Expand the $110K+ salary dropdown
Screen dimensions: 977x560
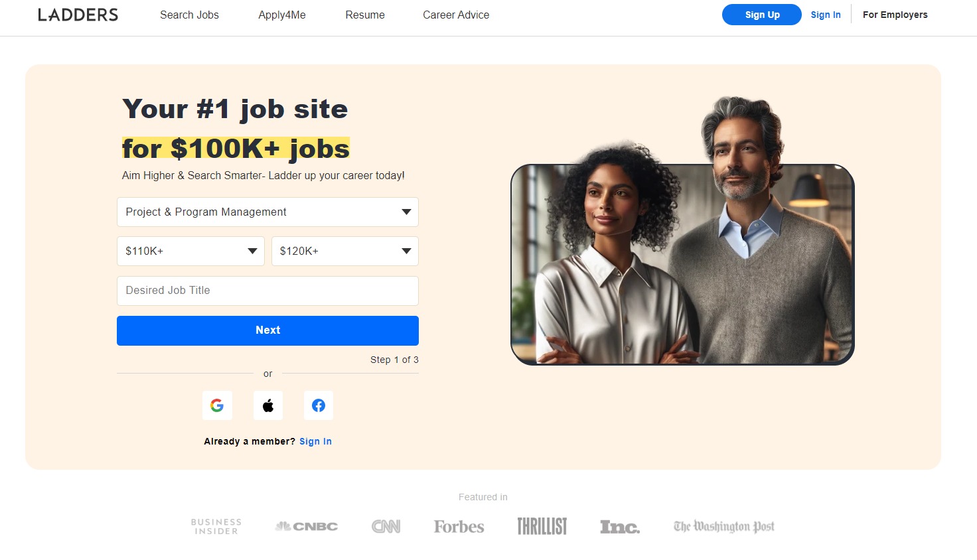(x=190, y=251)
